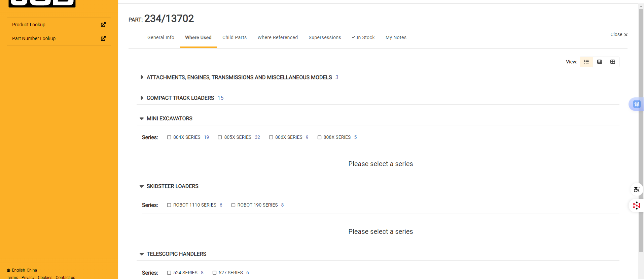The width and height of the screenshot is (644, 279).
Task: Close the part details panel
Action: (618, 35)
